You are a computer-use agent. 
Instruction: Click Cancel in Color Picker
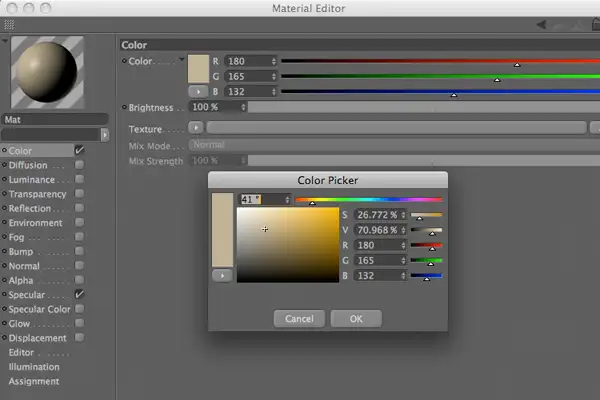[299, 318]
